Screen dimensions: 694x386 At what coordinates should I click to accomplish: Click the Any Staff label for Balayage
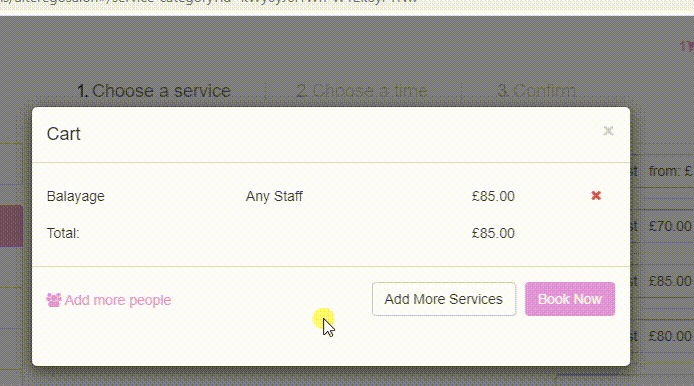tap(274, 196)
